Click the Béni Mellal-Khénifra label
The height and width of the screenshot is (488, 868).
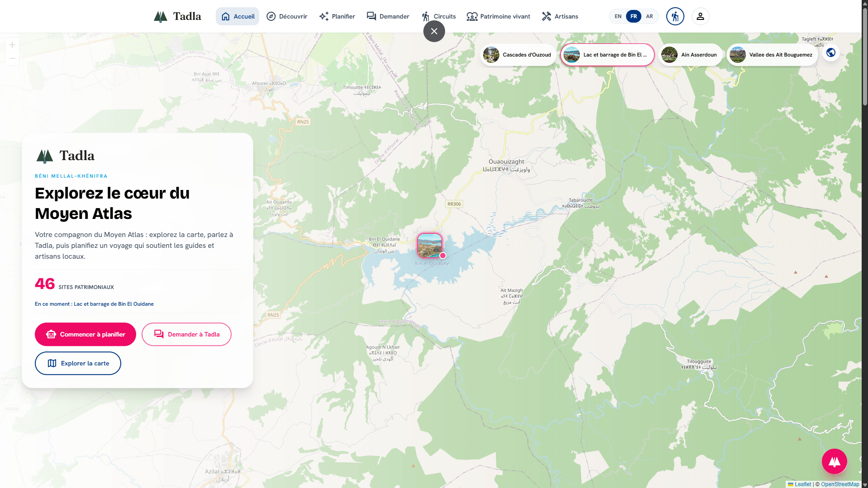[71, 176]
